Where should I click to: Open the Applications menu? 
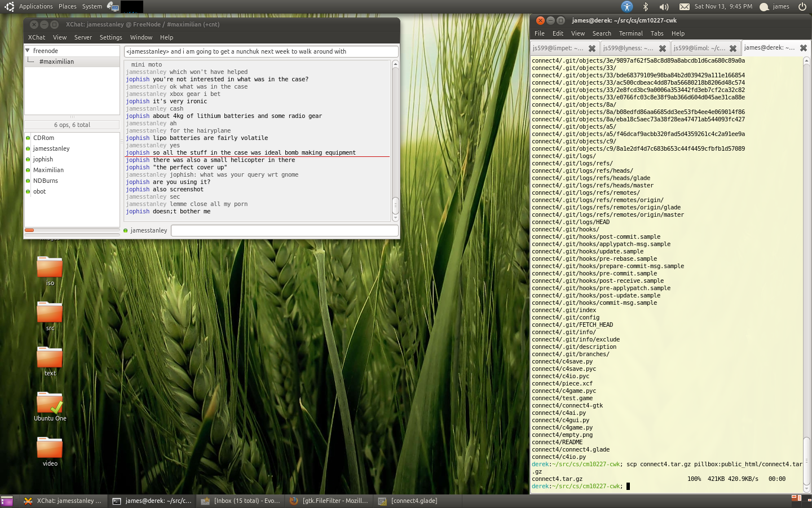click(36, 7)
